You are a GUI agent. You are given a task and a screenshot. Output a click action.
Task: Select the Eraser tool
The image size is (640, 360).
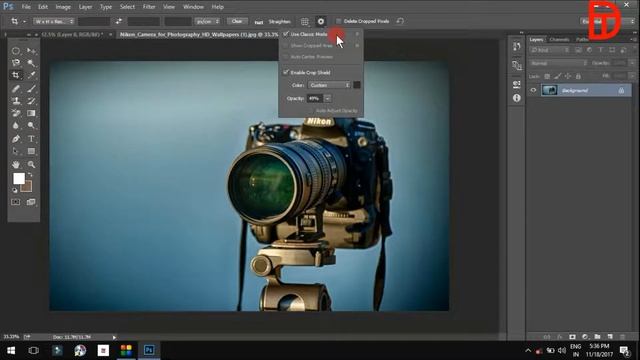click(x=16, y=113)
